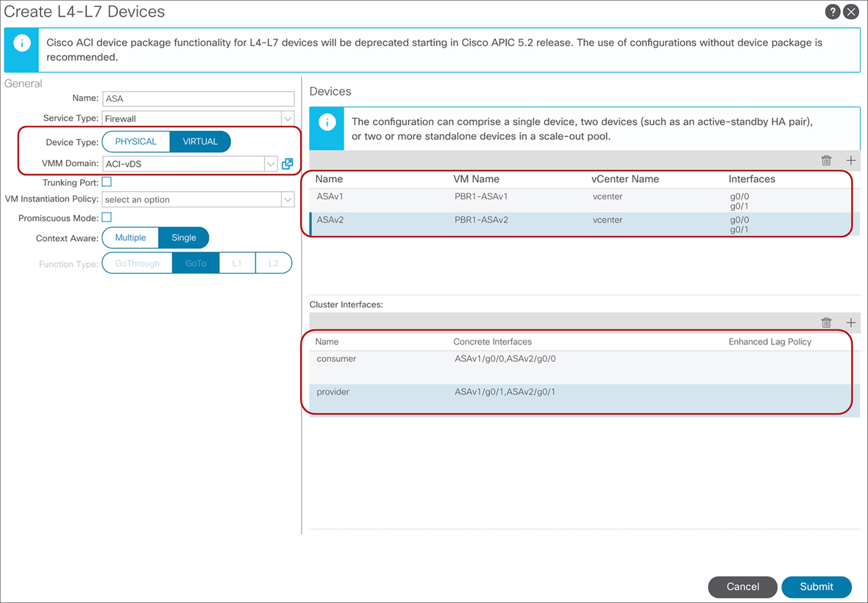Click the info icon in deprecation banner

point(22,43)
